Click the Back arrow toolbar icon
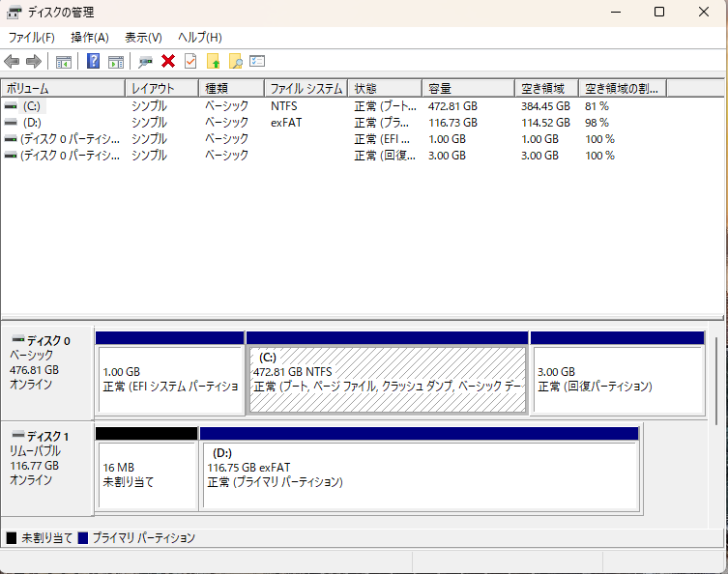728x574 pixels. 12,61
